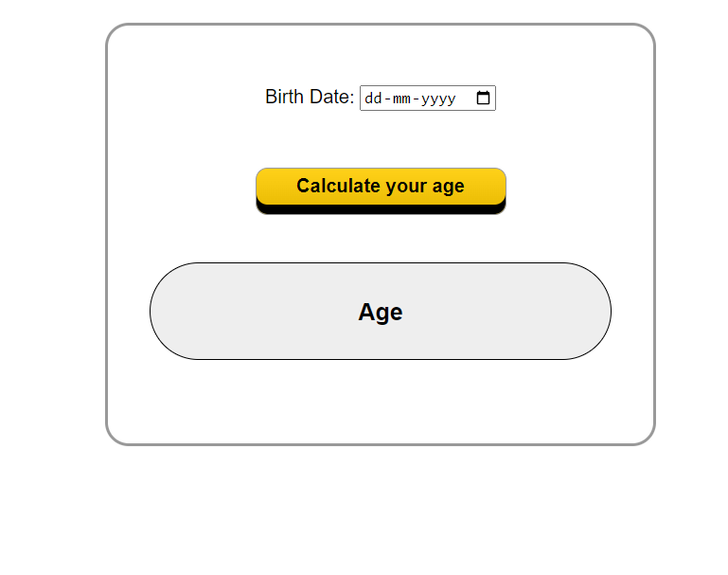Show the date picker dropdown
This screenshot has height=575, width=728.
click(483, 98)
